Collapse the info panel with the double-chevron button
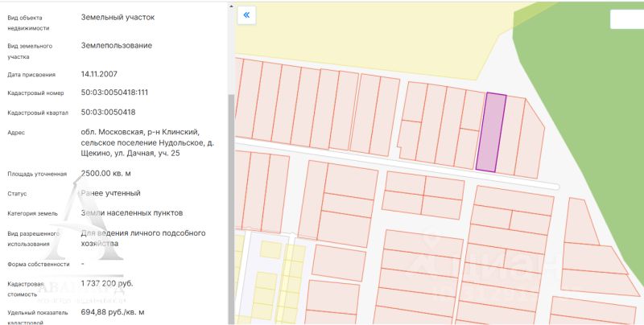The image size is (644, 325). click(x=246, y=14)
